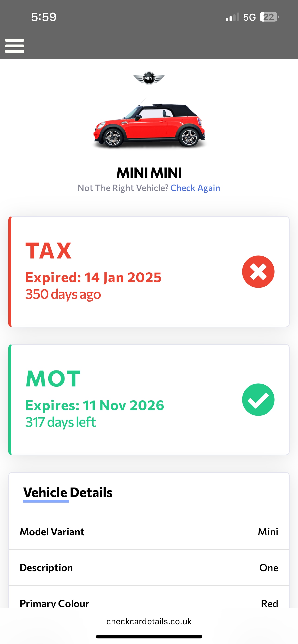Screen dimensions: 298x644
Task: Tap the 5G network indicator
Action: (249, 17)
